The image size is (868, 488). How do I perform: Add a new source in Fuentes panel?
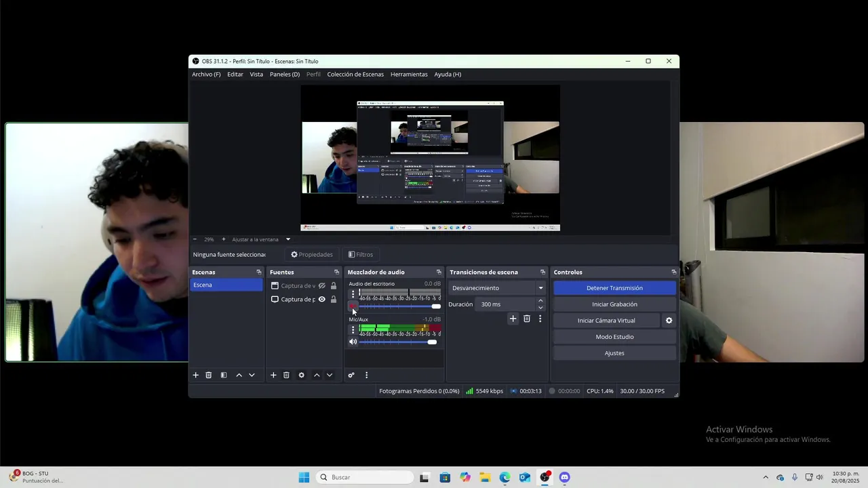pyautogui.click(x=273, y=375)
